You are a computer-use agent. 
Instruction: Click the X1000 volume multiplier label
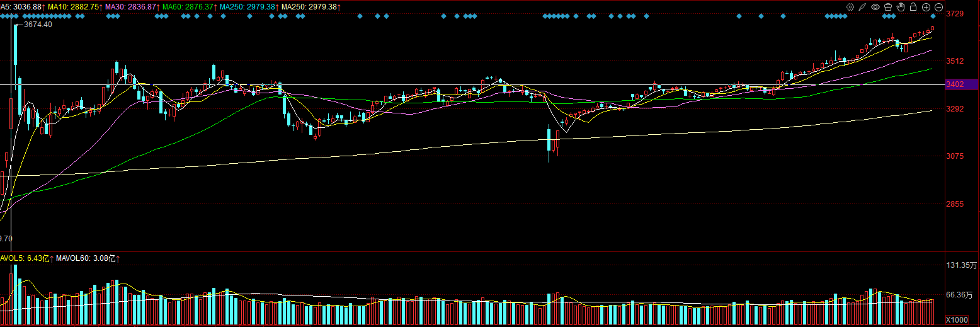957,320
